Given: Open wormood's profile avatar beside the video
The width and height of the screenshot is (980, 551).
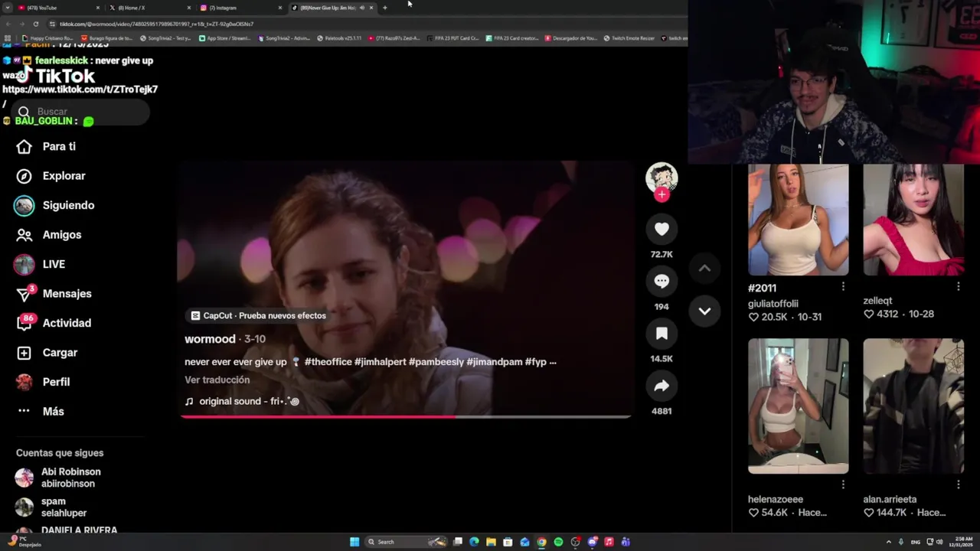Looking at the screenshot, I should (661, 178).
